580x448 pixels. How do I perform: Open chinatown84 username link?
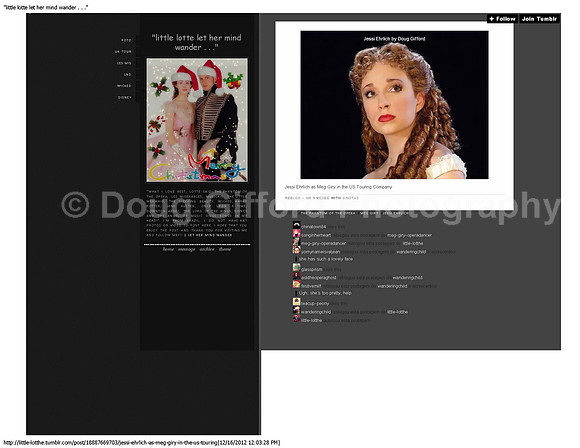314,227
